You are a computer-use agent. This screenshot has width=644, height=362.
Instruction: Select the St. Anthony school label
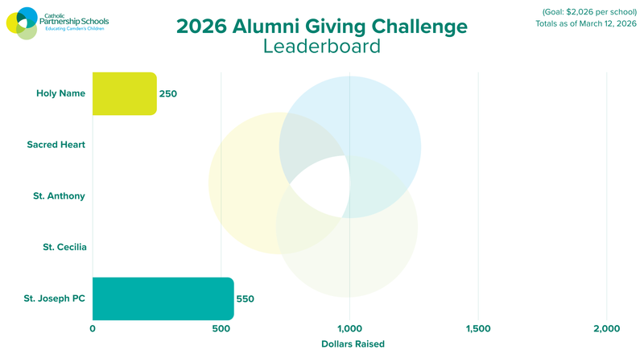pos(60,195)
